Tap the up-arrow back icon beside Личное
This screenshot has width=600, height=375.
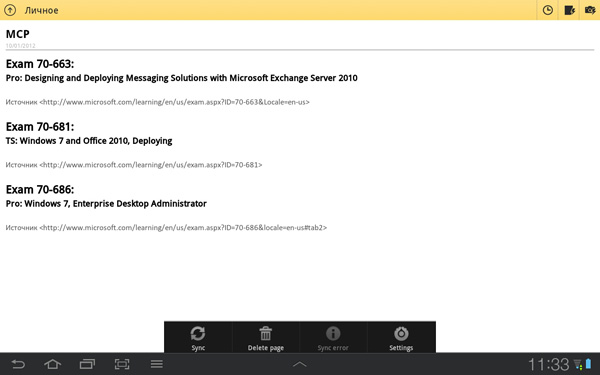(x=10, y=10)
